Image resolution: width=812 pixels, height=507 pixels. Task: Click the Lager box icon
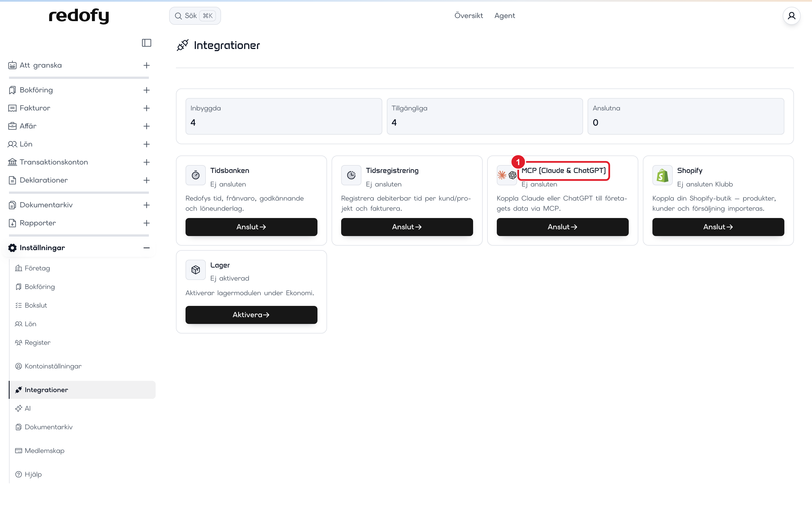tap(196, 270)
